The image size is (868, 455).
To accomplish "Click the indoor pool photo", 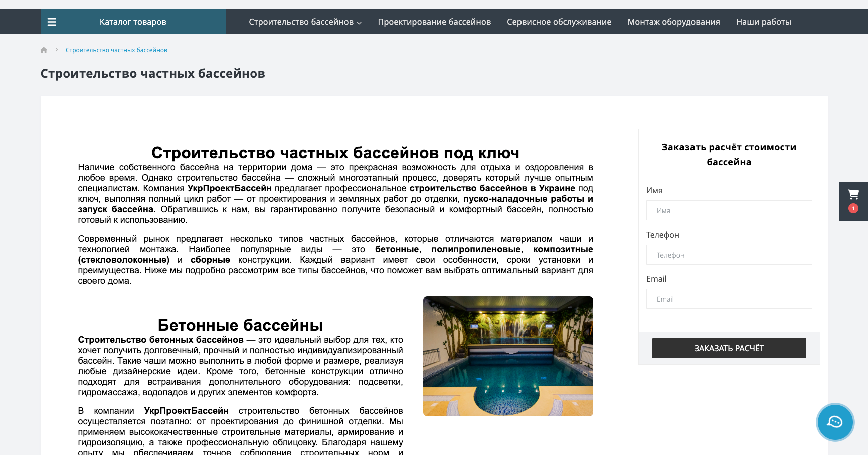I will (508, 356).
